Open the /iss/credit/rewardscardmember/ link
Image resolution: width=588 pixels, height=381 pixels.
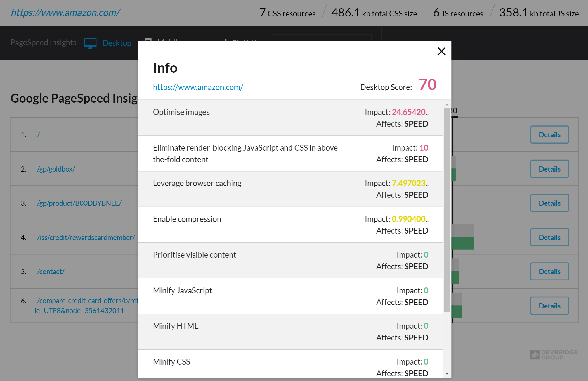click(x=86, y=237)
